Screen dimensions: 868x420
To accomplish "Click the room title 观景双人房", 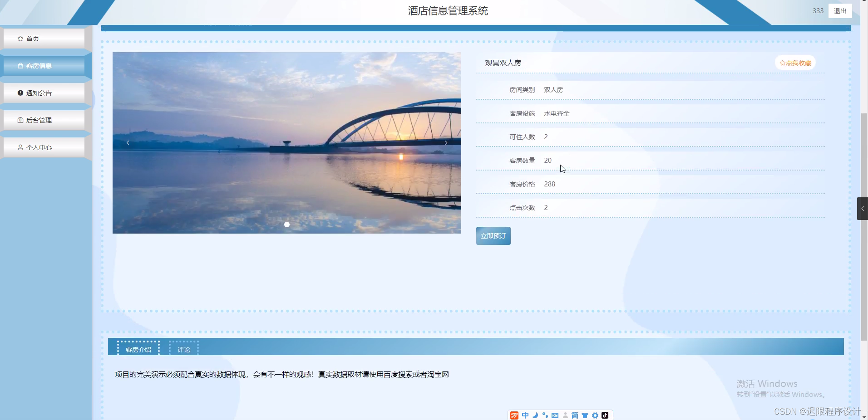I will (503, 63).
